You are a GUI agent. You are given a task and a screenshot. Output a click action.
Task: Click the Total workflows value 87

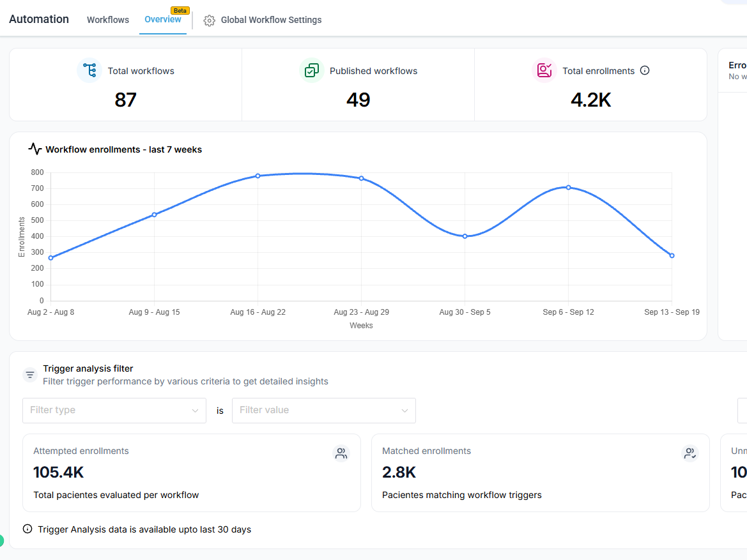pos(126,100)
